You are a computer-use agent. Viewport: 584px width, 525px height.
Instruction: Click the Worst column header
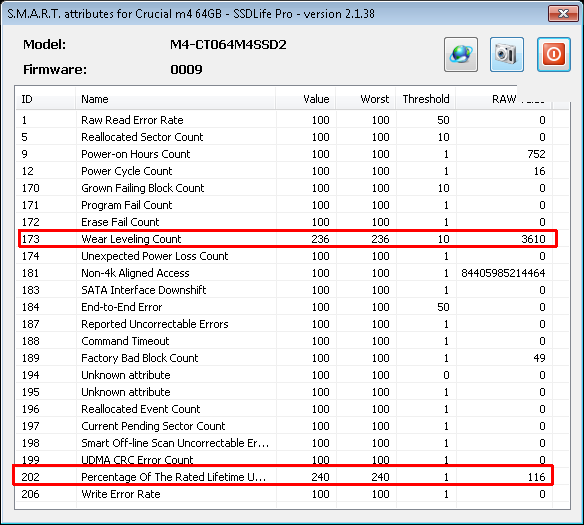(365, 99)
